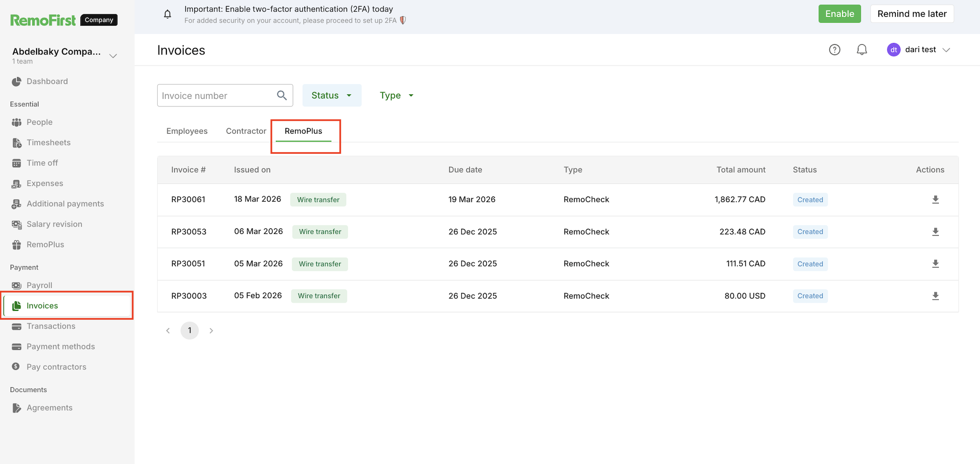Screen dimensions: 980x464
Task: Open Expenses sidebar icon
Action: [x=17, y=183]
